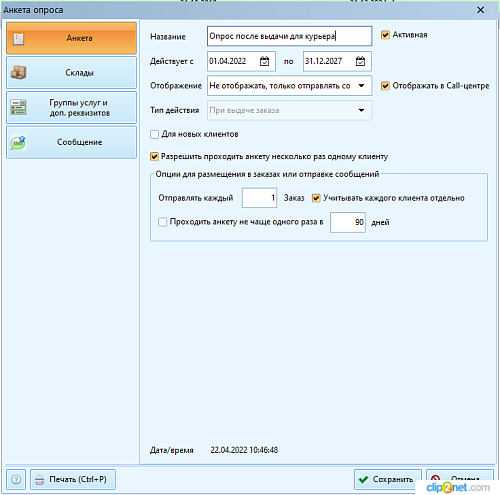
Task: Save the survey with Сохранить button
Action: tap(388, 479)
